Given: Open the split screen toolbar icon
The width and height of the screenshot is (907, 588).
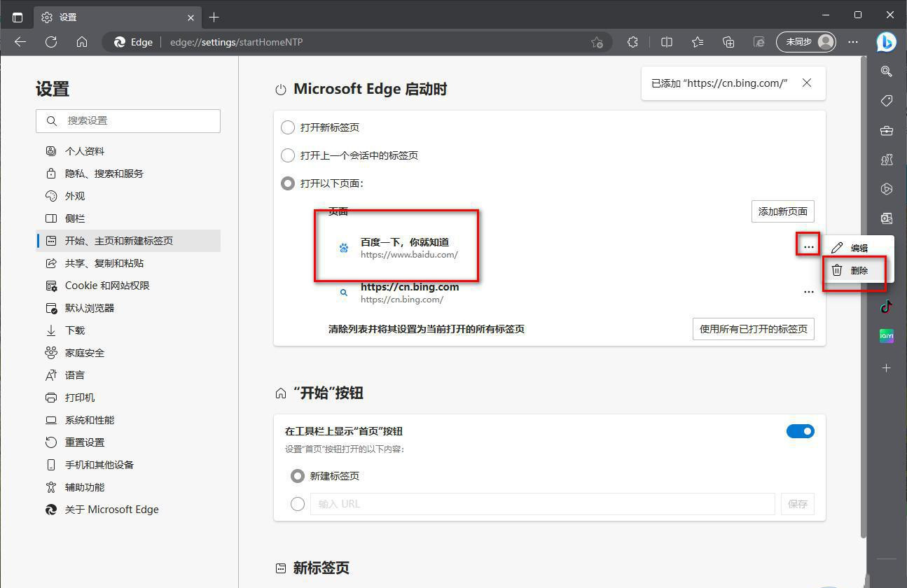Looking at the screenshot, I should (666, 42).
